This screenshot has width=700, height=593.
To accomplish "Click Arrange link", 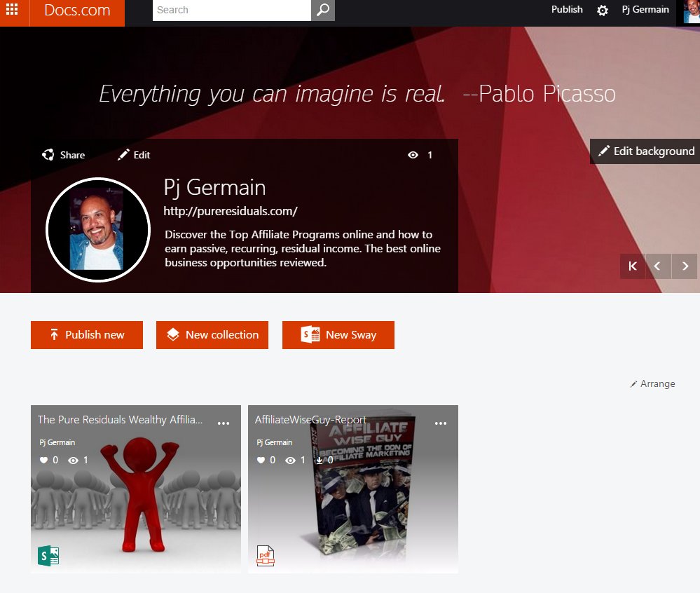I will click(652, 384).
